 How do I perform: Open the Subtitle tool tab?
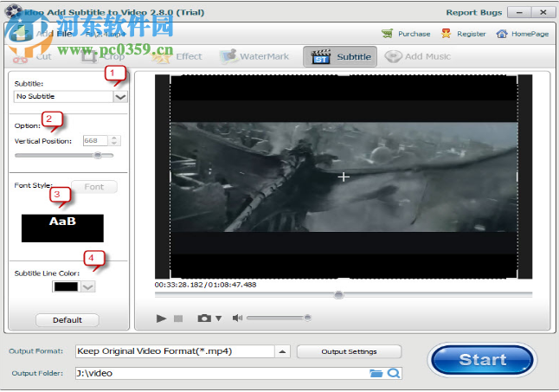click(340, 56)
